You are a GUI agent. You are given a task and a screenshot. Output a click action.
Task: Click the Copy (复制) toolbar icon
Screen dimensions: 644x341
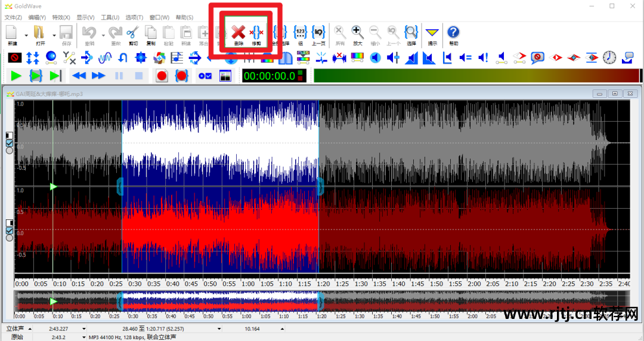click(x=151, y=33)
